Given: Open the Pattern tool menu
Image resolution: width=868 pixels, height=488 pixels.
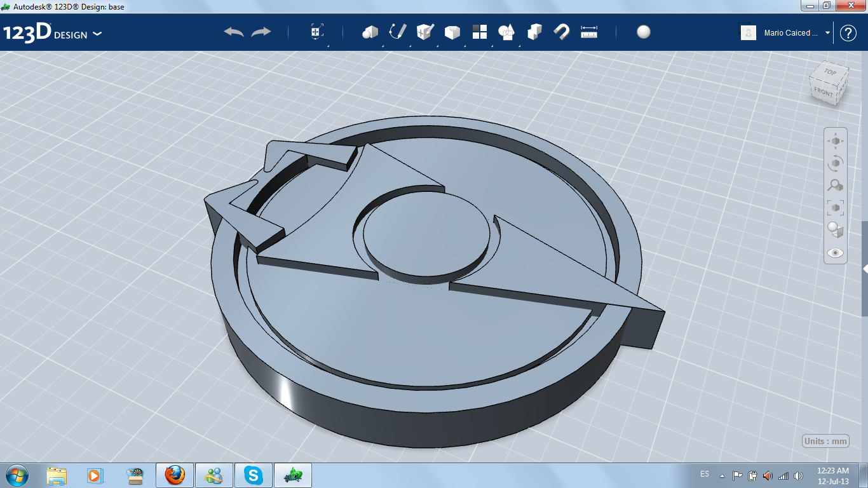Looking at the screenshot, I should 480,32.
